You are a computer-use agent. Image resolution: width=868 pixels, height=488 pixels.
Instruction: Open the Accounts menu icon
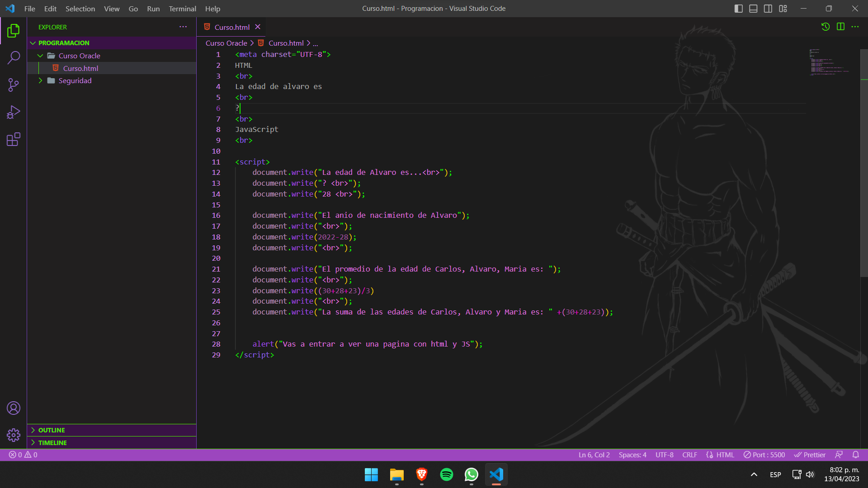[14, 408]
